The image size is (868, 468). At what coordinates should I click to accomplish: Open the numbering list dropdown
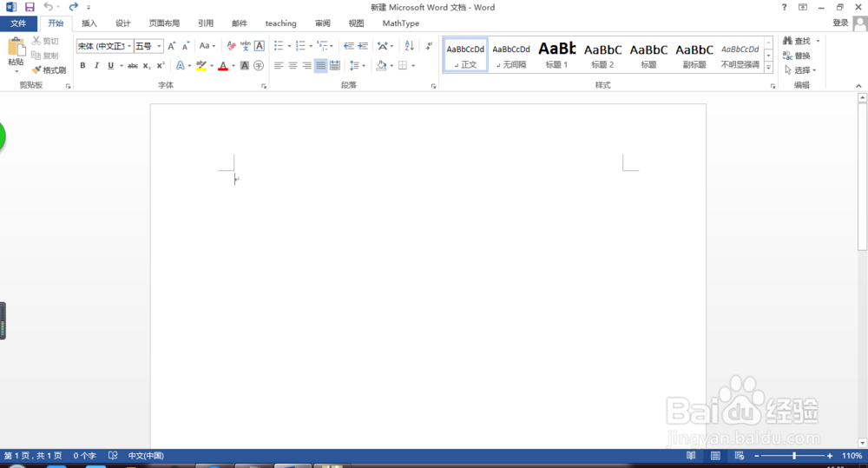(x=311, y=46)
